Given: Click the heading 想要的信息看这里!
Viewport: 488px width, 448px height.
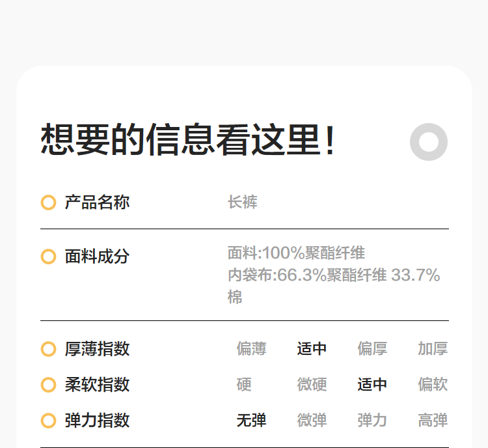Looking at the screenshot, I should [x=188, y=140].
